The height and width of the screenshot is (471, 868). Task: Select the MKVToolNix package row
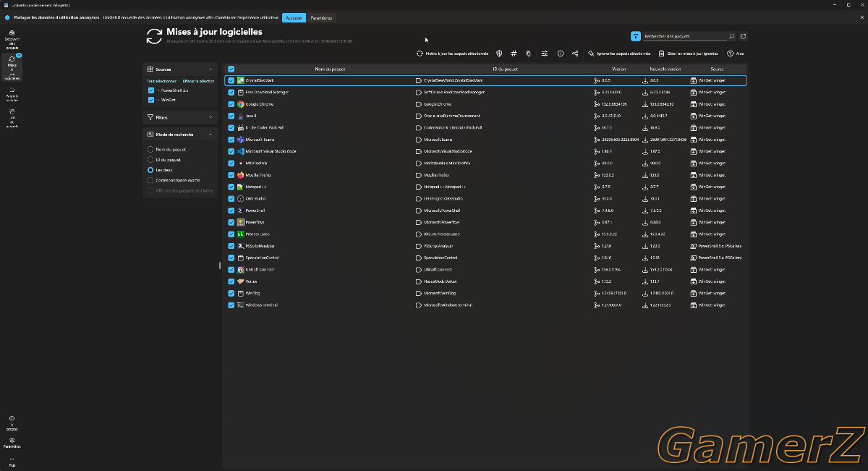pos(485,163)
